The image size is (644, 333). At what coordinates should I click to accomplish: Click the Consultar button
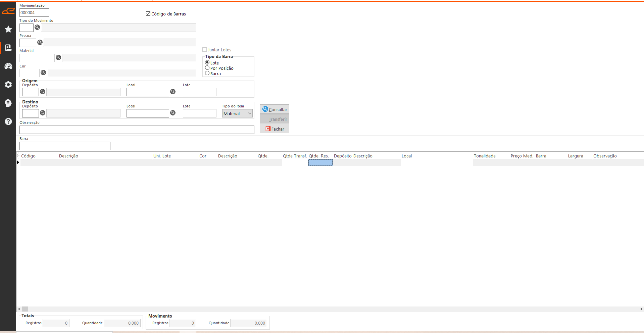click(x=275, y=109)
